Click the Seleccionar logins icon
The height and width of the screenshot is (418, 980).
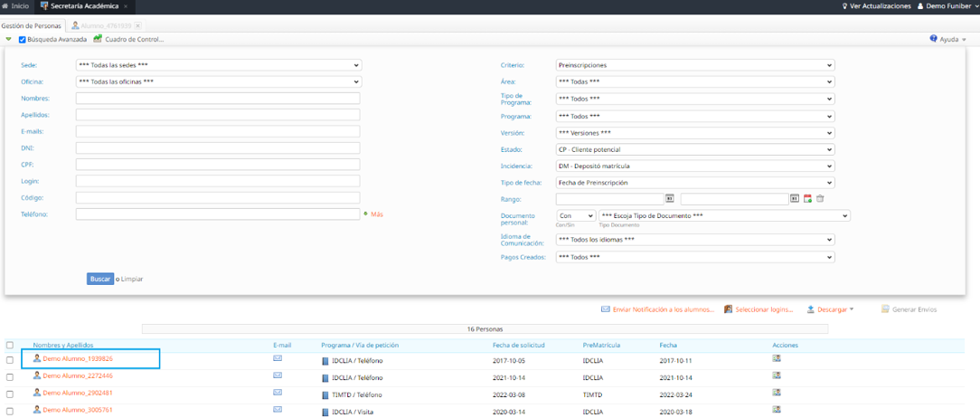click(x=728, y=309)
